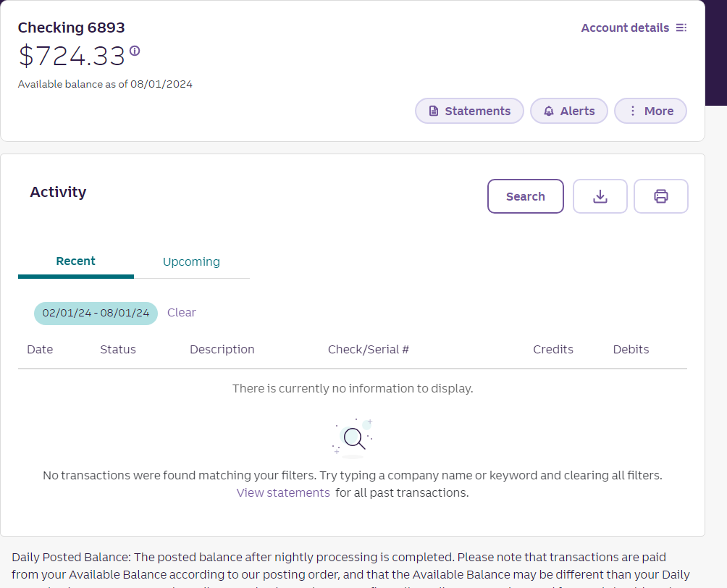Click the balance info icon beside $724.33
Image resolution: width=727 pixels, height=588 pixels.
click(135, 51)
